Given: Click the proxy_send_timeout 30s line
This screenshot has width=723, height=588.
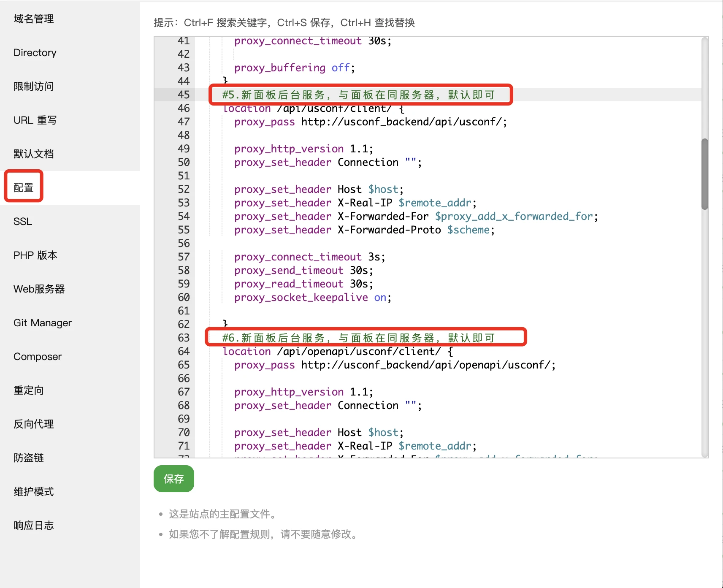Looking at the screenshot, I should pos(304,270).
